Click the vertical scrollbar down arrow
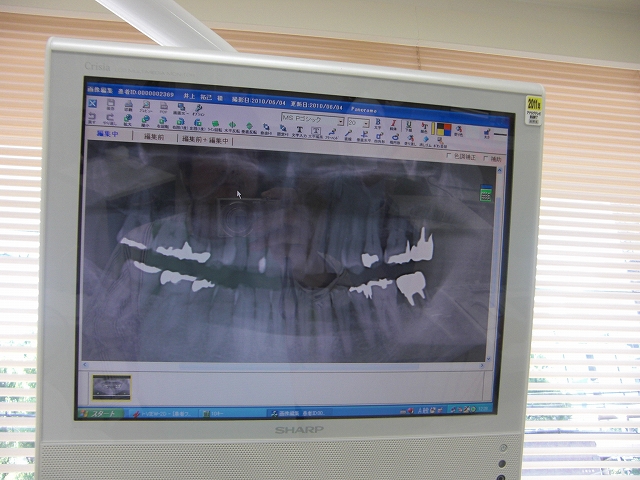 [489, 359]
